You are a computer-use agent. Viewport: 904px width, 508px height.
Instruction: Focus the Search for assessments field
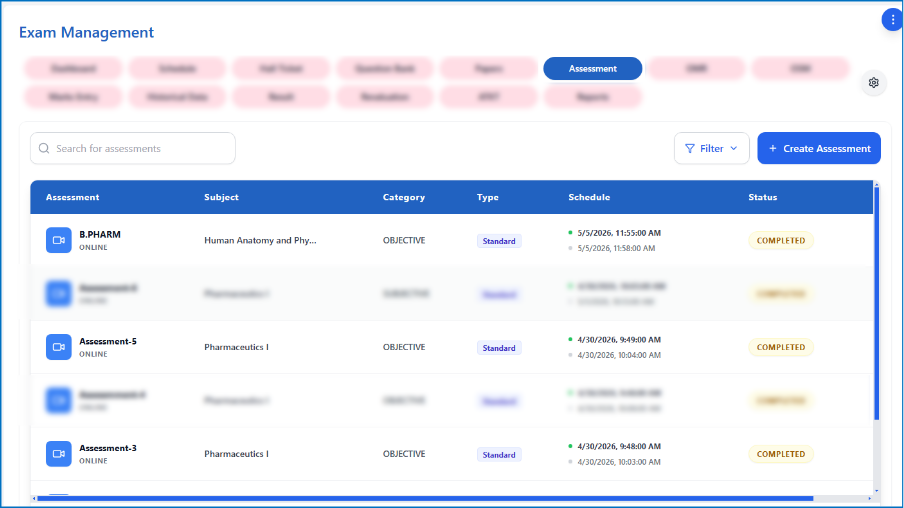[133, 148]
